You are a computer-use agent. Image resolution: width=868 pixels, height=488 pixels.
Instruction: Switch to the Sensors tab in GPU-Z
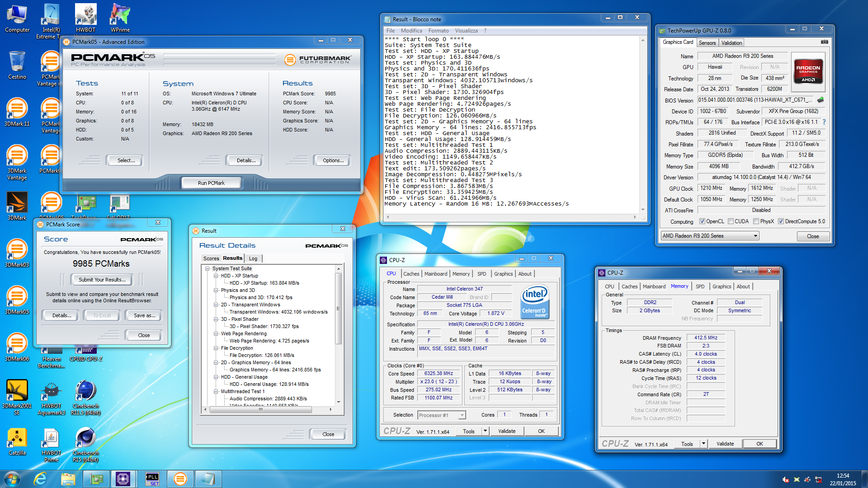pyautogui.click(x=707, y=43)
